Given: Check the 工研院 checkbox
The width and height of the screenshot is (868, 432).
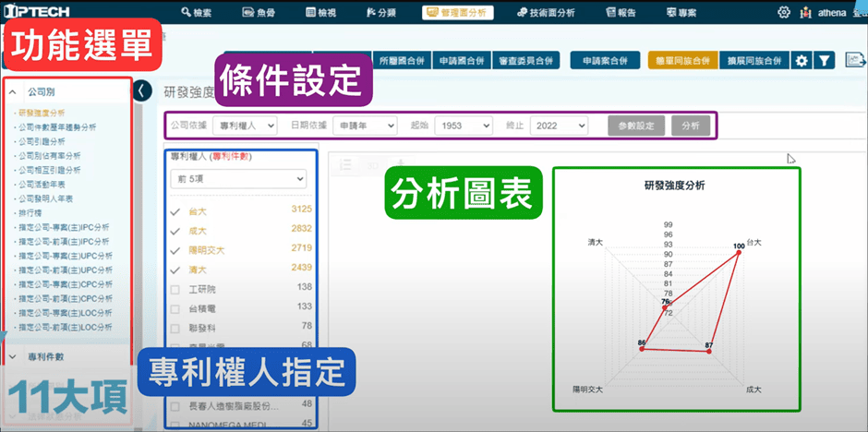Looking at the screenshot, I should coord(175,289).
